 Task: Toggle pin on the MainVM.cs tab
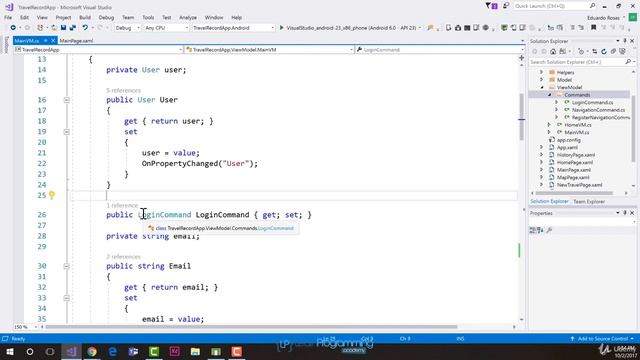pos(45,40)
